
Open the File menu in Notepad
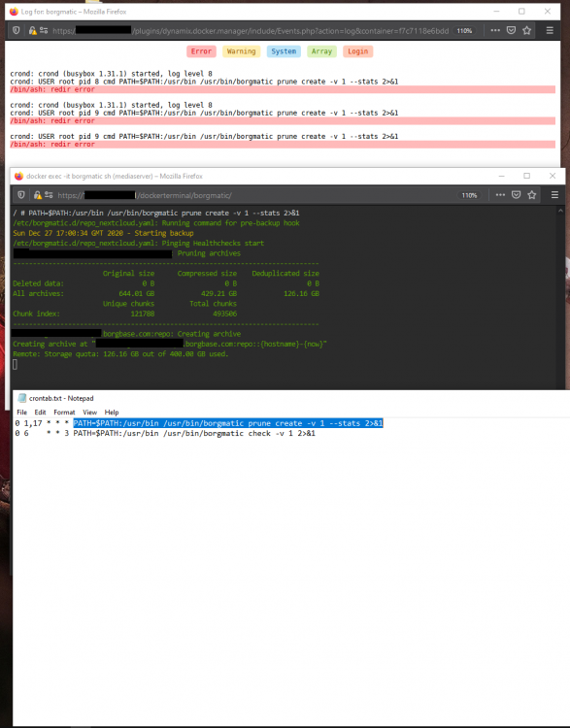[x=21, y=413]
